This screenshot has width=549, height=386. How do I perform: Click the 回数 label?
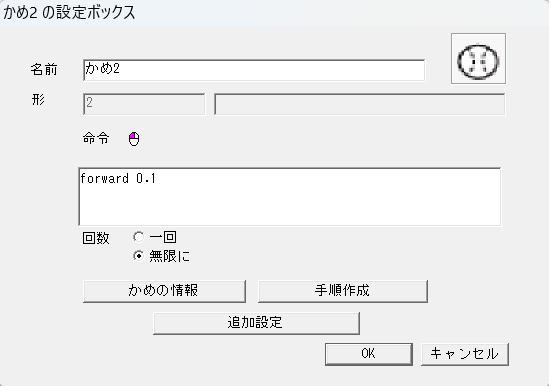[x=96, y=238]
